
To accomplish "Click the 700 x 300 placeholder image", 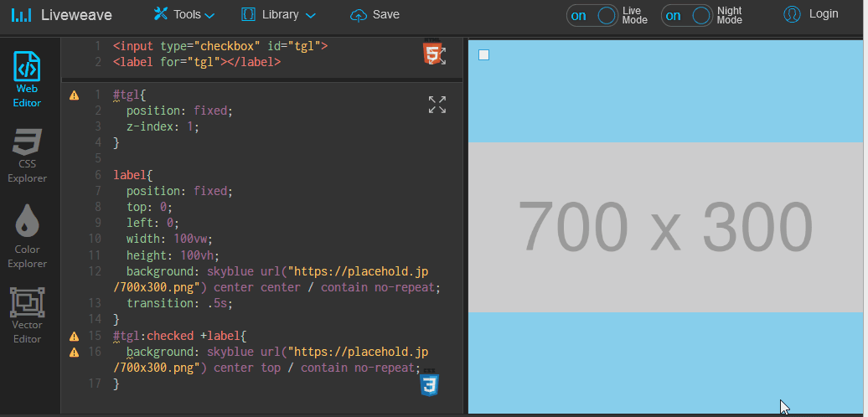I will [665, 227].
